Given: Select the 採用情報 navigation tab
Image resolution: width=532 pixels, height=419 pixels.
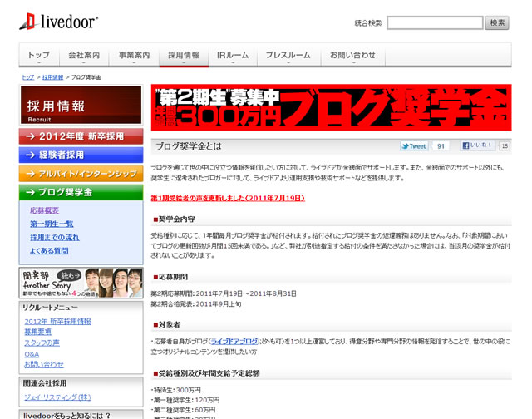Looking at the screenshot, I should click(184, 56).
